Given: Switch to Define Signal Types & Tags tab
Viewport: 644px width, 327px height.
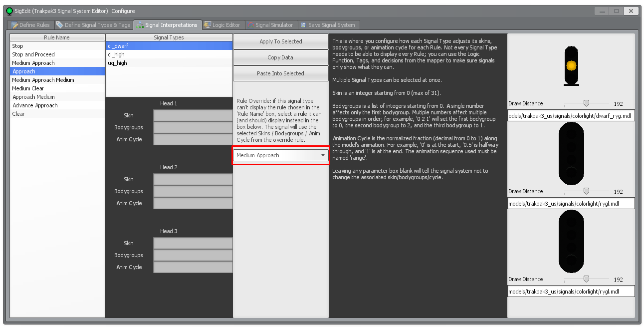Looking at the screenshot, I should (x=93, y=25).
